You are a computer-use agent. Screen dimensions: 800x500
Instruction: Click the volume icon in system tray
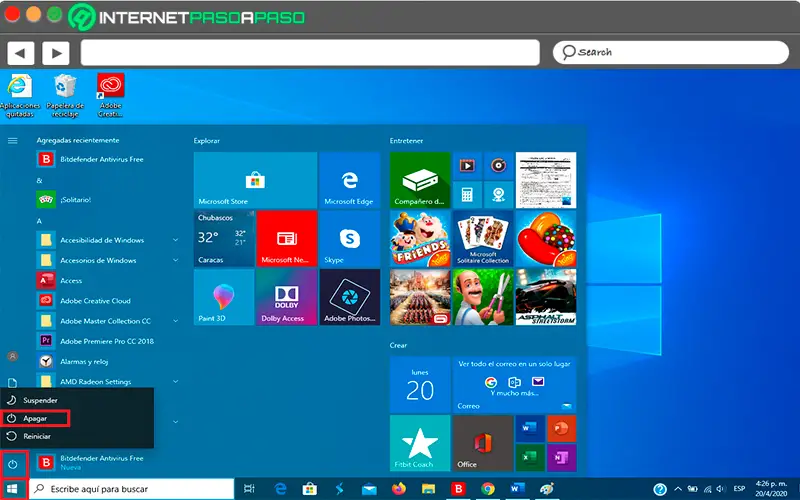coord(720,489)
